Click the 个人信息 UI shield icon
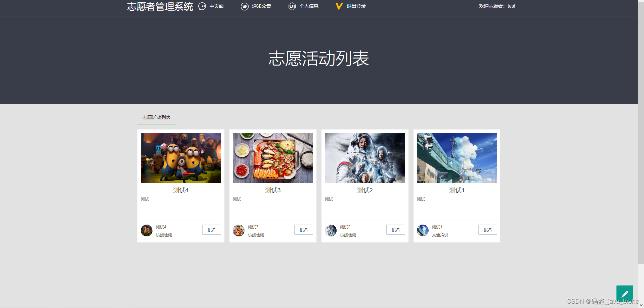The height and width of the screenshot is (308, 644). [x=292, y=6]
